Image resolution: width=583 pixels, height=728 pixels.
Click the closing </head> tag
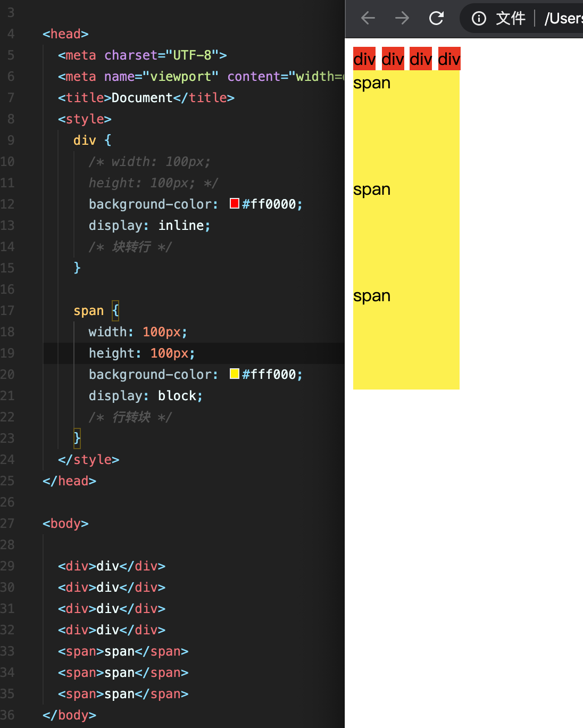click(x=70, y=481)
